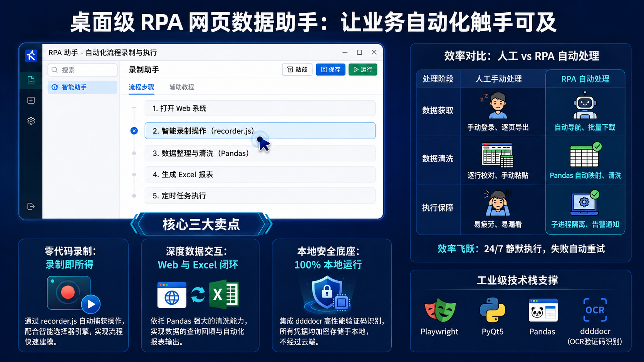This screenshot has width=644, height=362.
Task: Select 智能助手 in the left list
Action: [x=82, y=87]
